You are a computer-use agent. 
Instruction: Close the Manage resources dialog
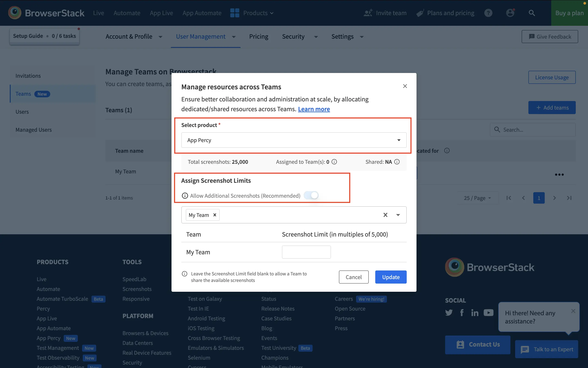405,86
